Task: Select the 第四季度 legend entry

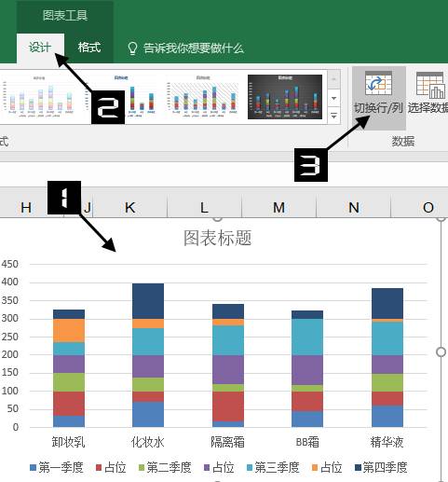Action: pyautogui.click(x=381, y=467)
